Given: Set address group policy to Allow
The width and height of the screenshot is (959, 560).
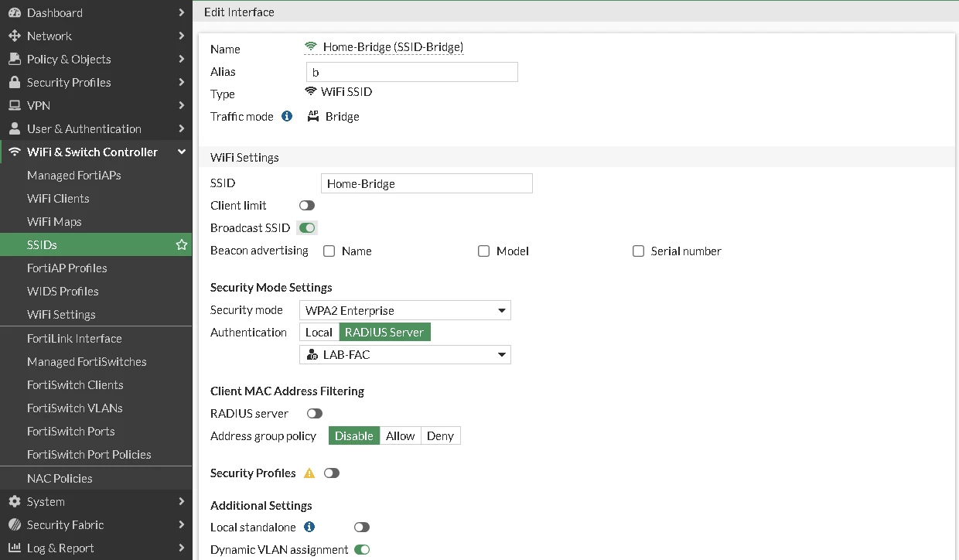Looking at the screenshot, I should [401, 435].
